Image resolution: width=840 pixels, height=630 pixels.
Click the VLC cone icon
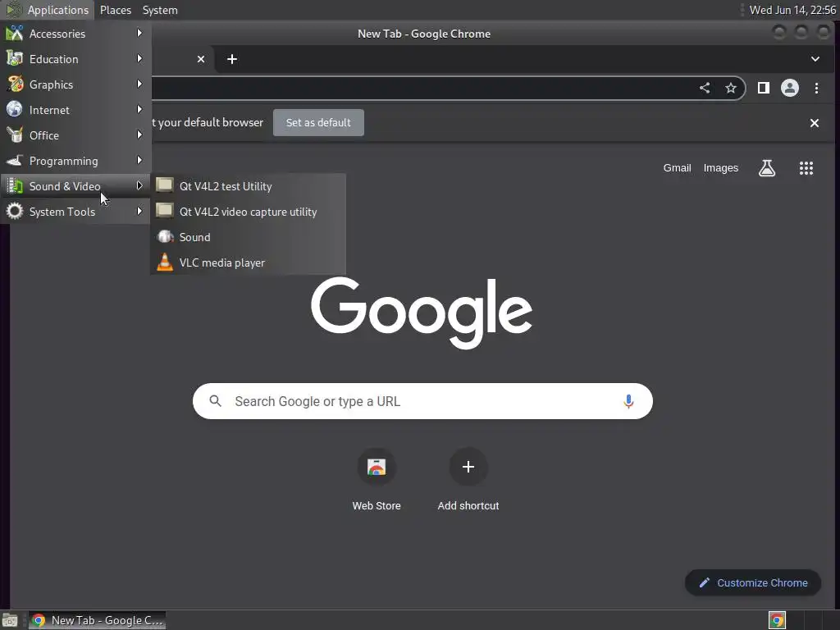coord(164,262)
